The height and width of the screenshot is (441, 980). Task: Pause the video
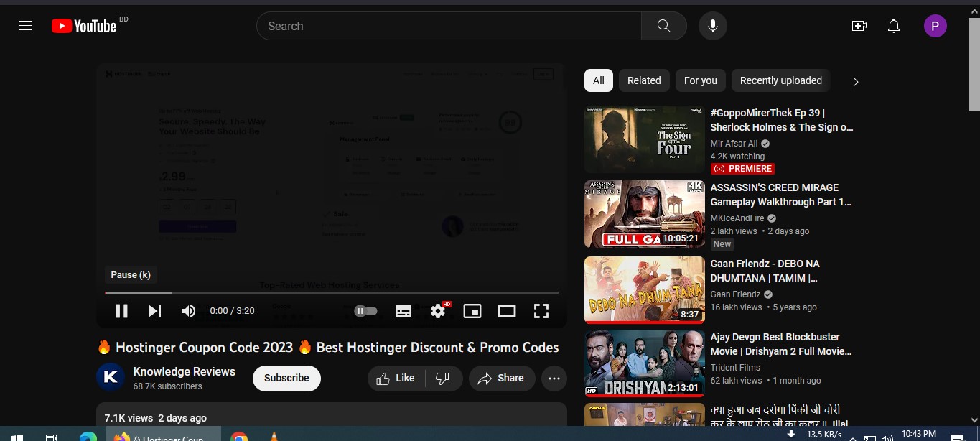122,311
